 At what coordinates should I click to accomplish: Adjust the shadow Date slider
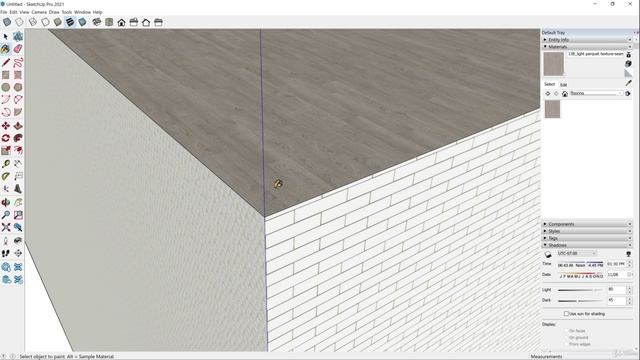(580, 273)
